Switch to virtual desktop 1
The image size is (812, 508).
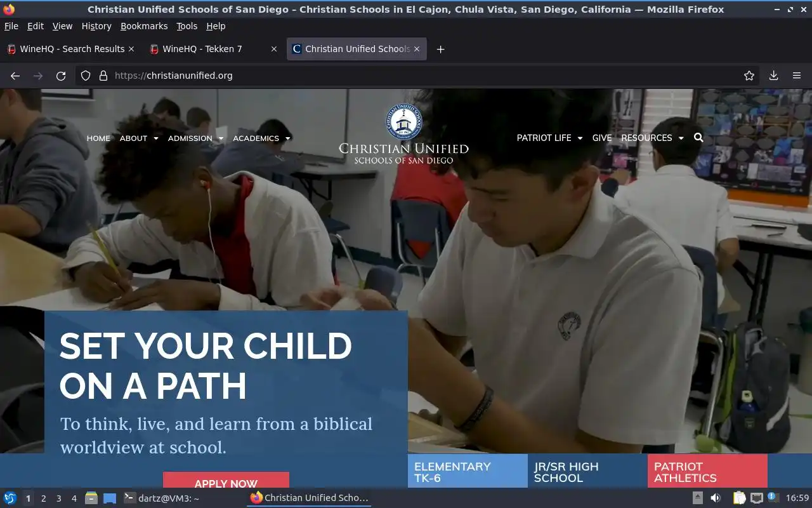point(28,498)
